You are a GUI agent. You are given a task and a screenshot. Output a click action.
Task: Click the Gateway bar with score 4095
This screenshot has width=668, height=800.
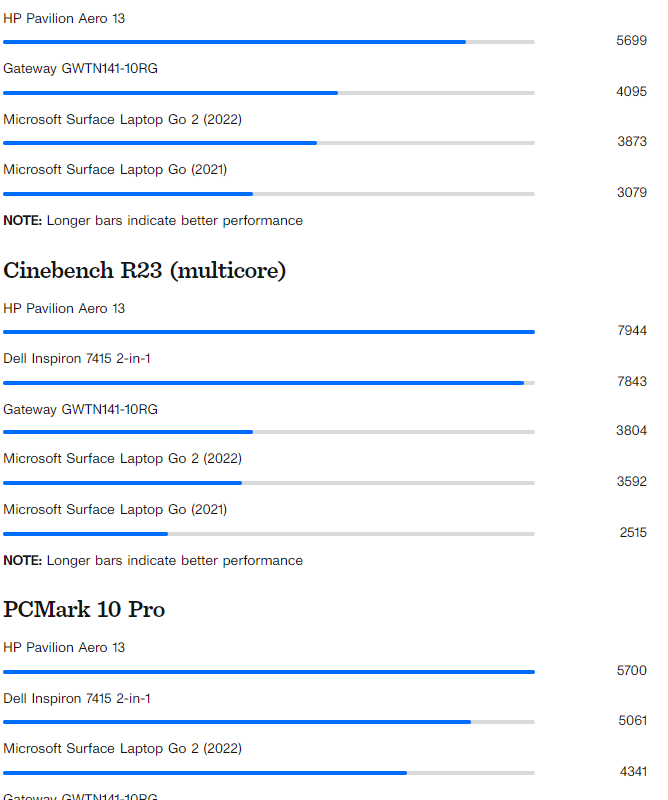(x=170, y=93)
